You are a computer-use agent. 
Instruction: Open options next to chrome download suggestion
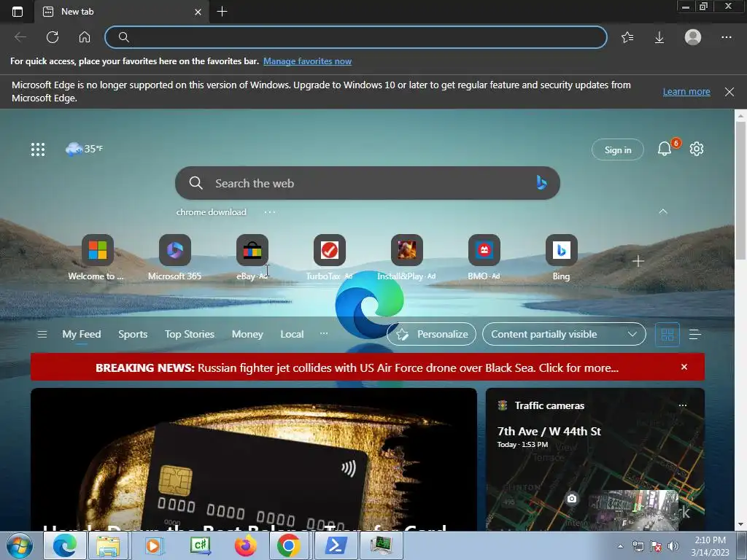pyautogui.click(x=270, y=212)
